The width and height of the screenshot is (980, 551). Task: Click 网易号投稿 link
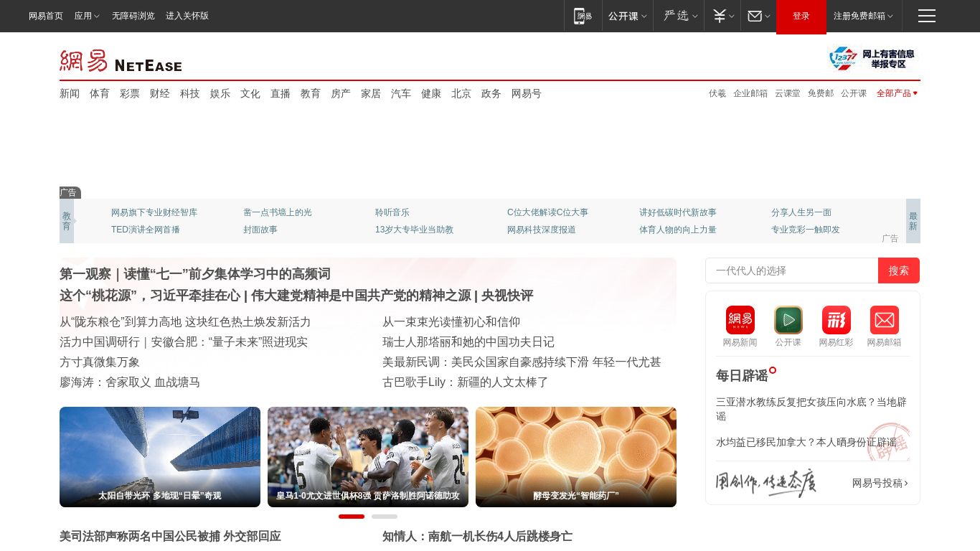[x=880, y=483]
